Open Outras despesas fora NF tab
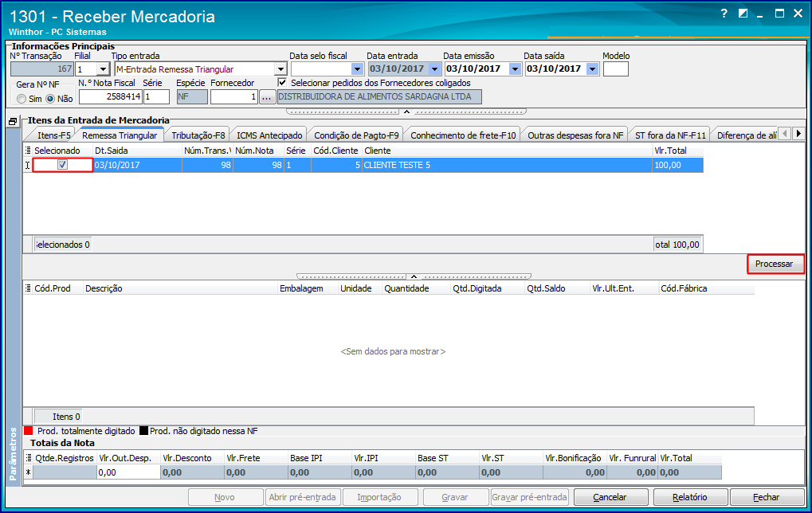 point(575,135)
